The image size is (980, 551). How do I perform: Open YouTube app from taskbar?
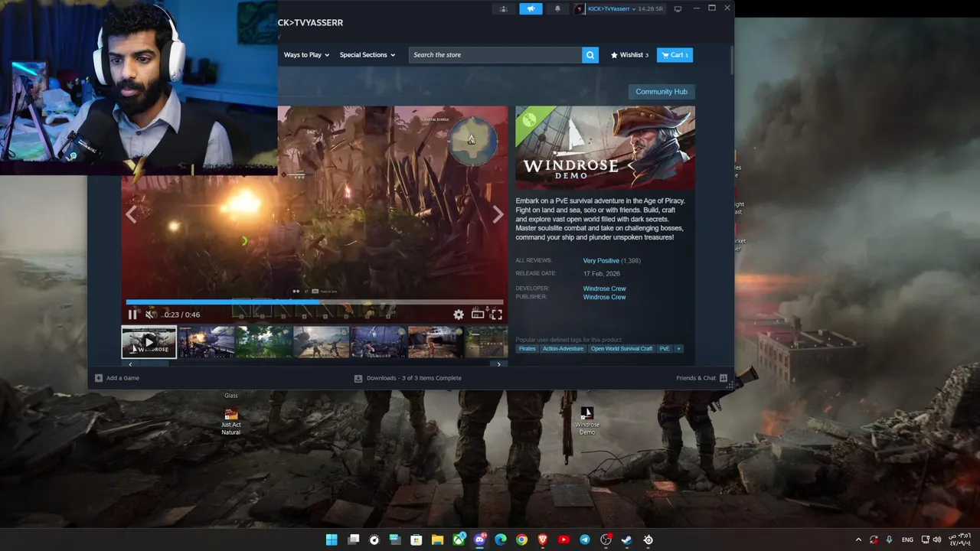pyautogui.click(x=564, y=540)
